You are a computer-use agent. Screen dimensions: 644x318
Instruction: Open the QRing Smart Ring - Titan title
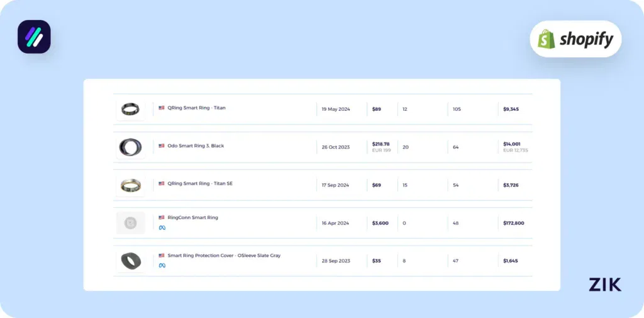point(196,108)
